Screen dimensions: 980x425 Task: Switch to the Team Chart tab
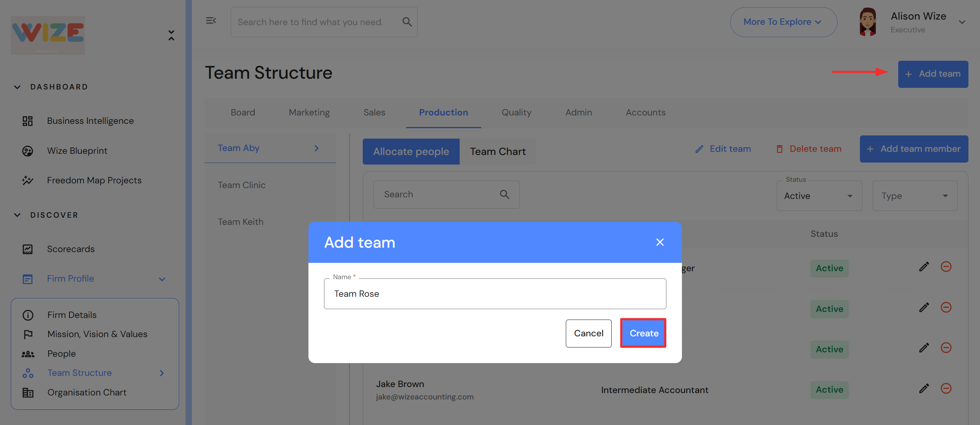[498, 152]
